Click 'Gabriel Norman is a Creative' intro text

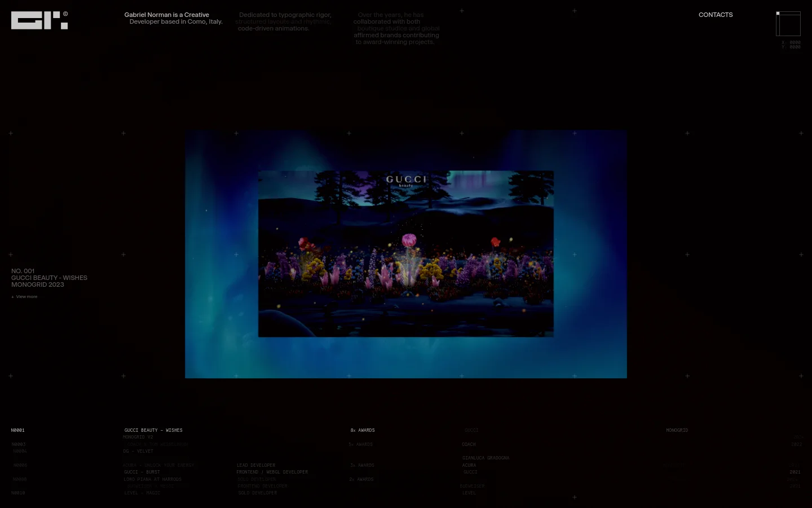tap(167, 15)
